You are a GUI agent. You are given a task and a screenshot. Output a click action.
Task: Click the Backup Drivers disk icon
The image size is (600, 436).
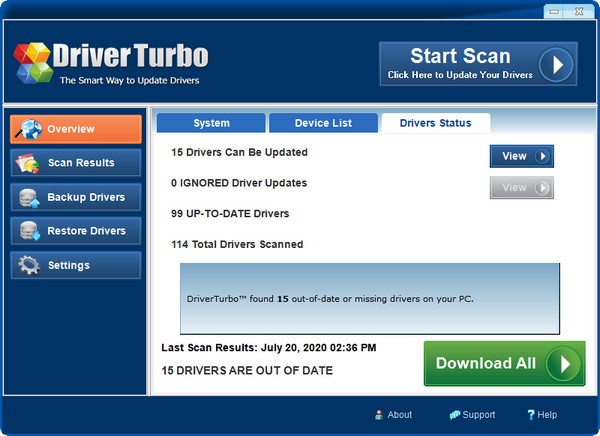[x=28, y=197]
